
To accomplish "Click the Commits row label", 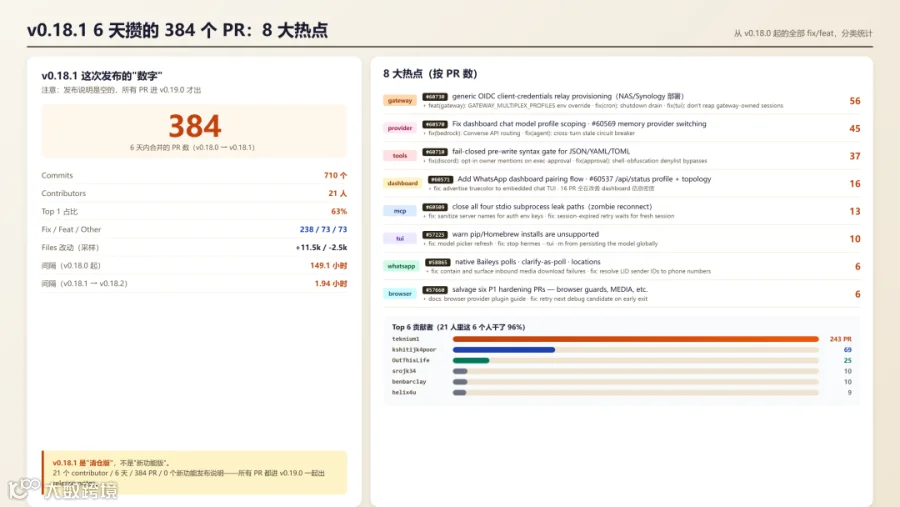I will (57, 175).
